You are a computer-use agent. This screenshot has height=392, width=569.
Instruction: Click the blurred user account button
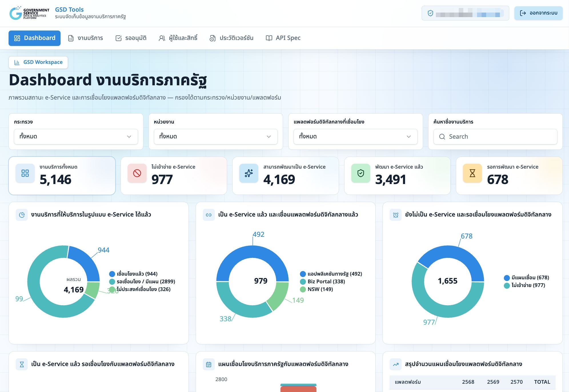[465, 13]
